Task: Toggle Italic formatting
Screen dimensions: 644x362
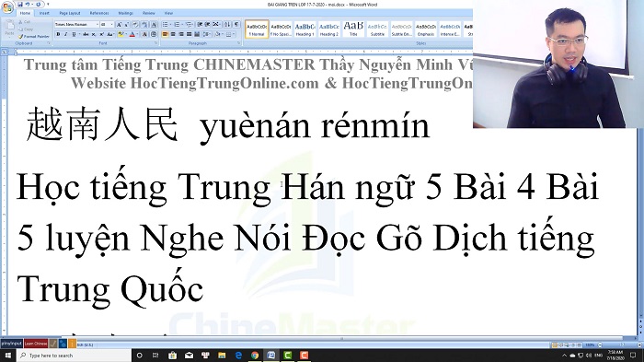Action: (x=65, y=35)
